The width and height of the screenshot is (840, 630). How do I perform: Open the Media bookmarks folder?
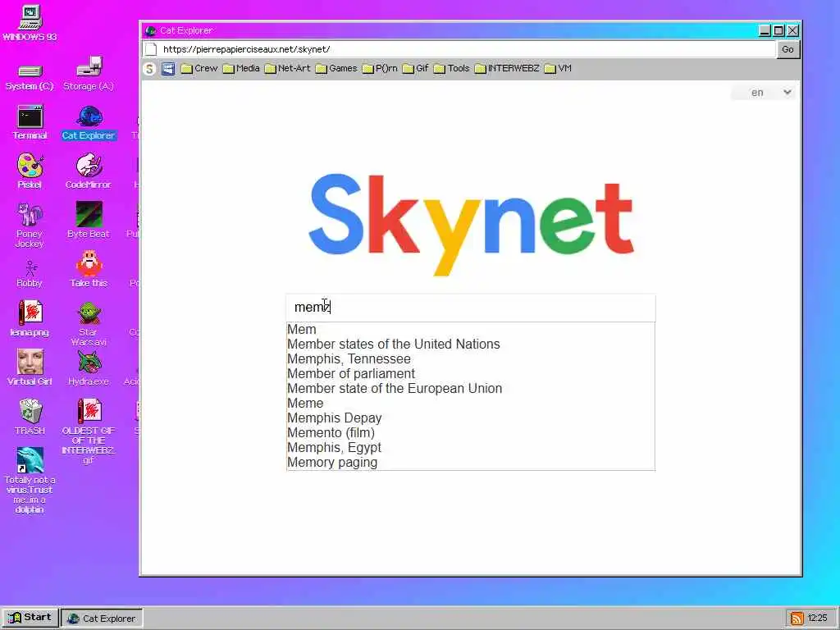(241, 69)
